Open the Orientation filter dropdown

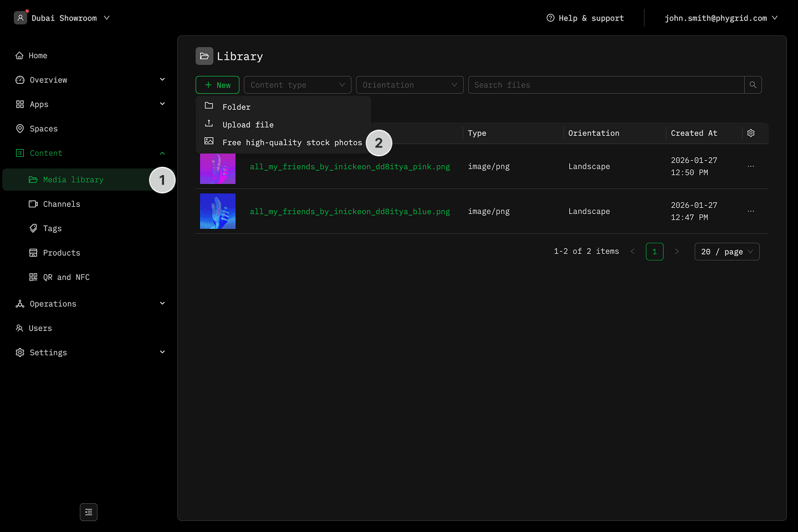click(x=410, y=85)
